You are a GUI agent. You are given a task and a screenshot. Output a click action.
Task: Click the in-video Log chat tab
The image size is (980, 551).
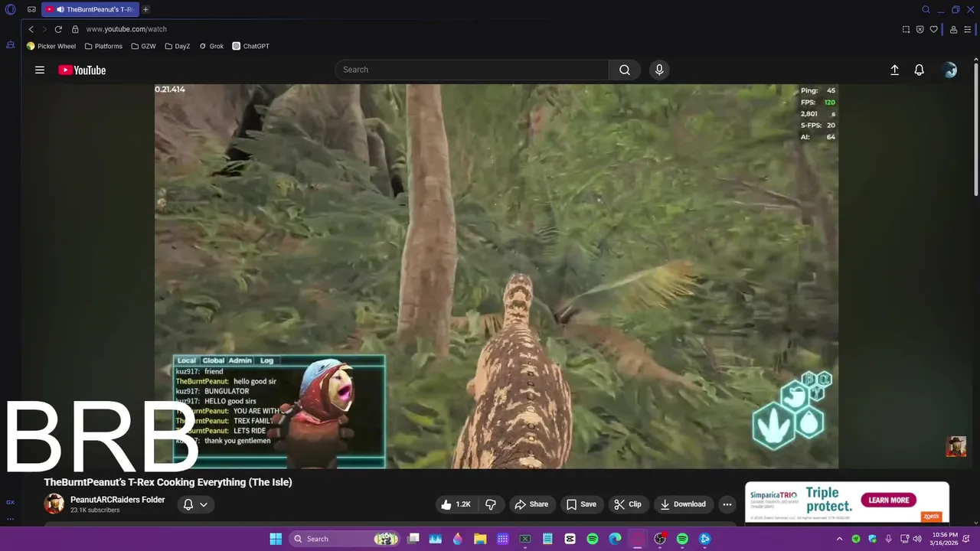pyautogui.click(x=266, y=360)
